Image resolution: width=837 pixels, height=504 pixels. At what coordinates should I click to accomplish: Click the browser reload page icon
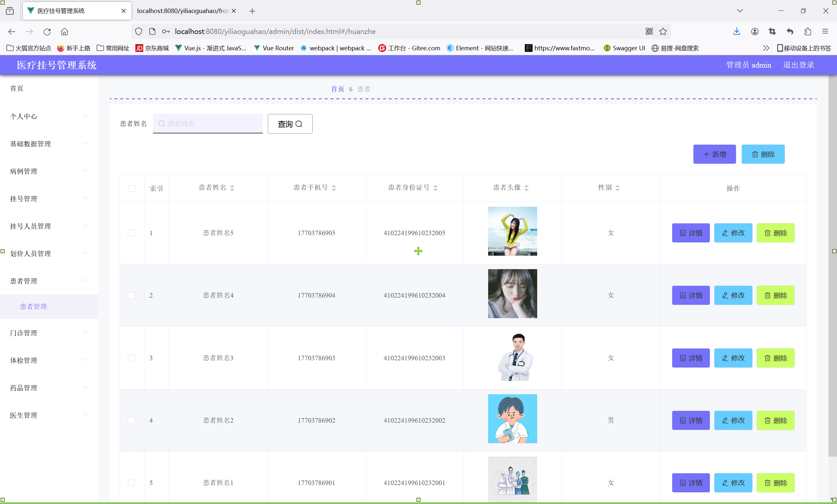tap(47, 32)
